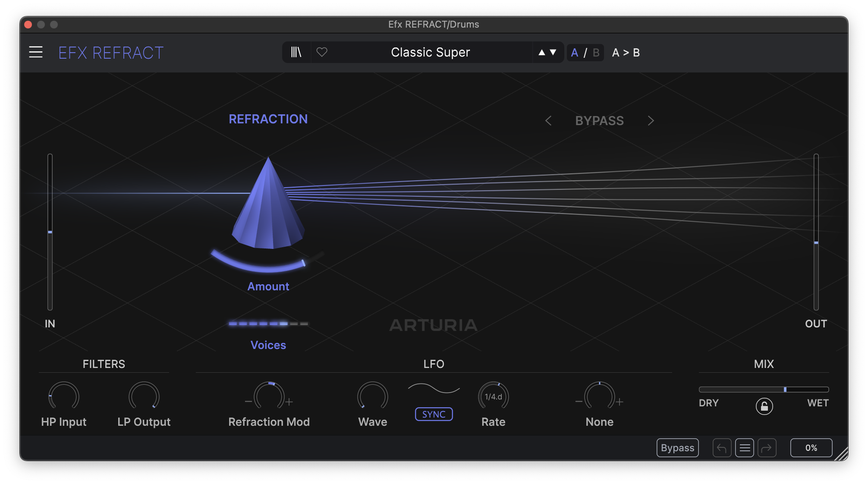Viewport: 868px width, 484px height.
Task: Enable SYNC for the LFO rate
Action: coord(433,414)
